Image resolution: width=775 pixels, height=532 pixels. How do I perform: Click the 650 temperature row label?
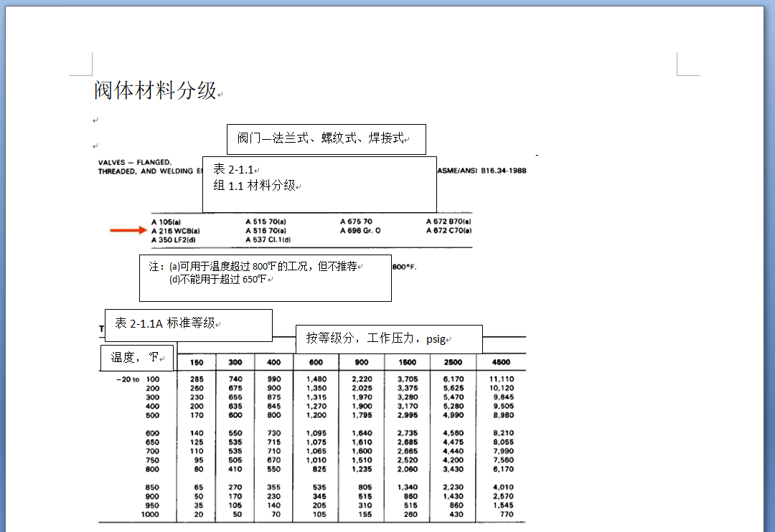152,442
